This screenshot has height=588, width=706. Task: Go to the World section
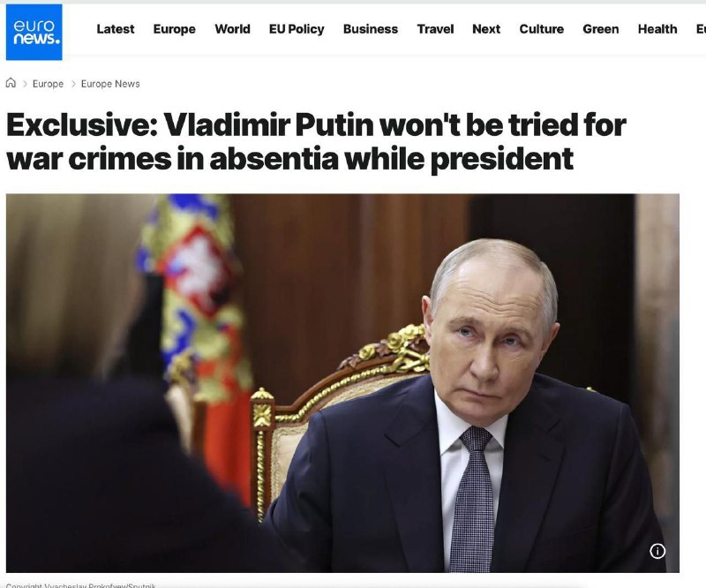point(232,29)
